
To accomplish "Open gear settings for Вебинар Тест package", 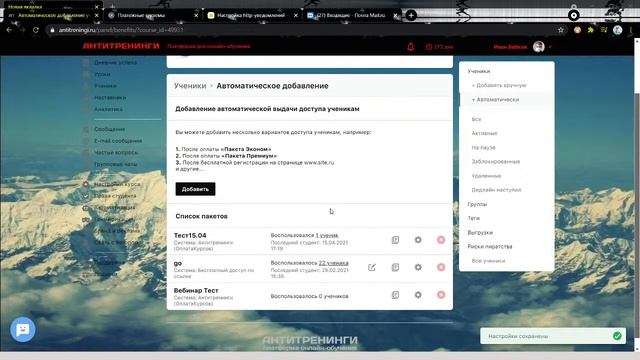I will point(418,295).
